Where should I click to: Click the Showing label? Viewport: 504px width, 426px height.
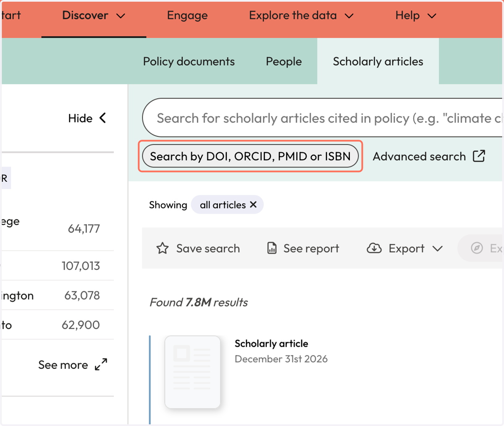coord(168,205)
